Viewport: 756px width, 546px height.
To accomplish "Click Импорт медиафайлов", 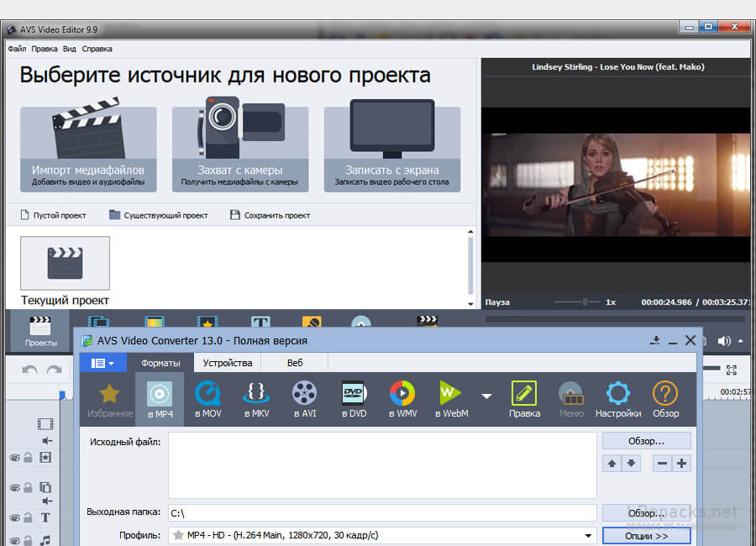I will click(x=88, y=149).
